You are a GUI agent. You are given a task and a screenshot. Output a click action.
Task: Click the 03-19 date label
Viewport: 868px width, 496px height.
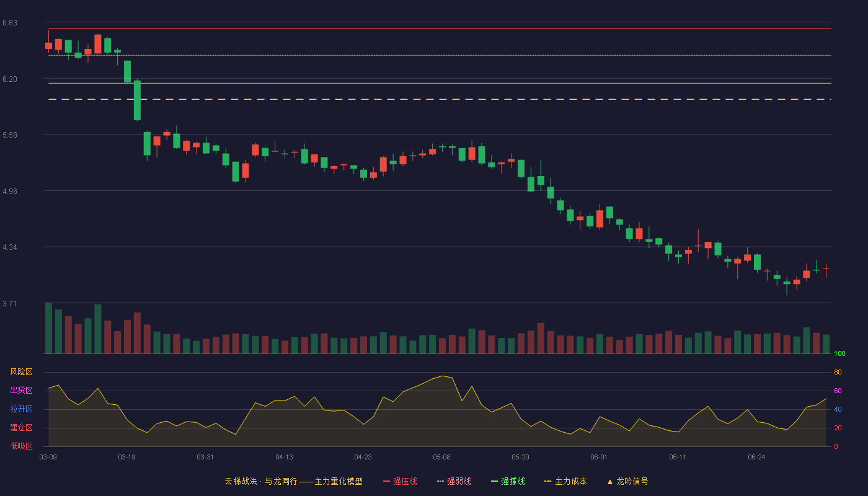click(x=126, y=457)
